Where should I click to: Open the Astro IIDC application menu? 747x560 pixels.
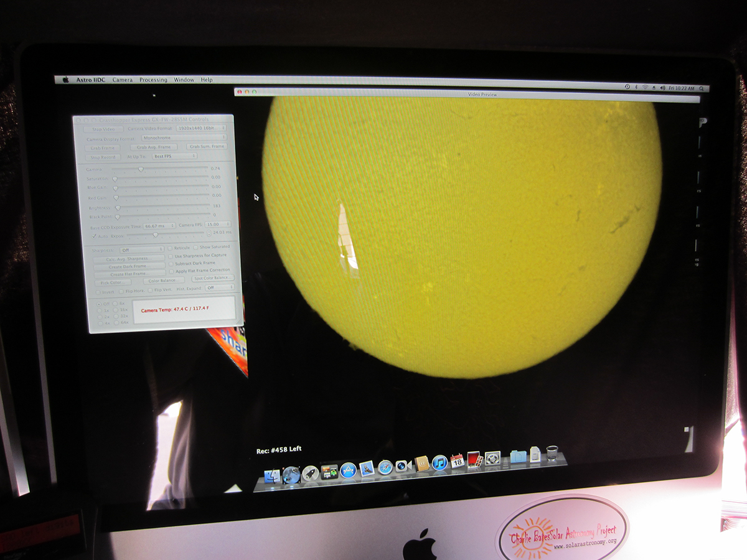click(91, 80)
